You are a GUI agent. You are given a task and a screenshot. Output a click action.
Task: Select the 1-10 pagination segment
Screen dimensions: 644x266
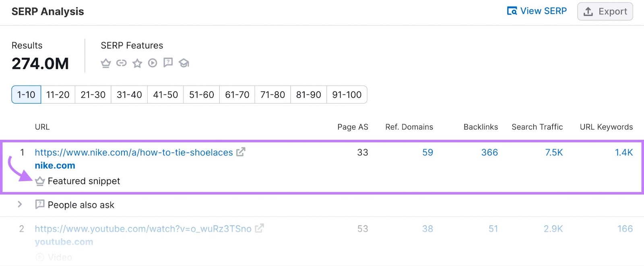click(x=26, y=94)
